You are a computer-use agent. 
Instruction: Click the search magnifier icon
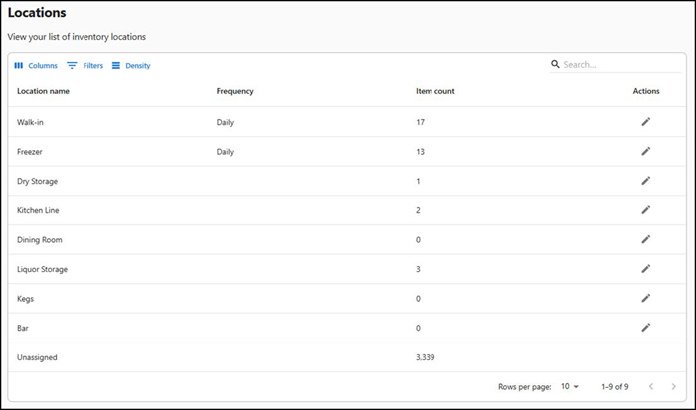[x=556, y=65]
